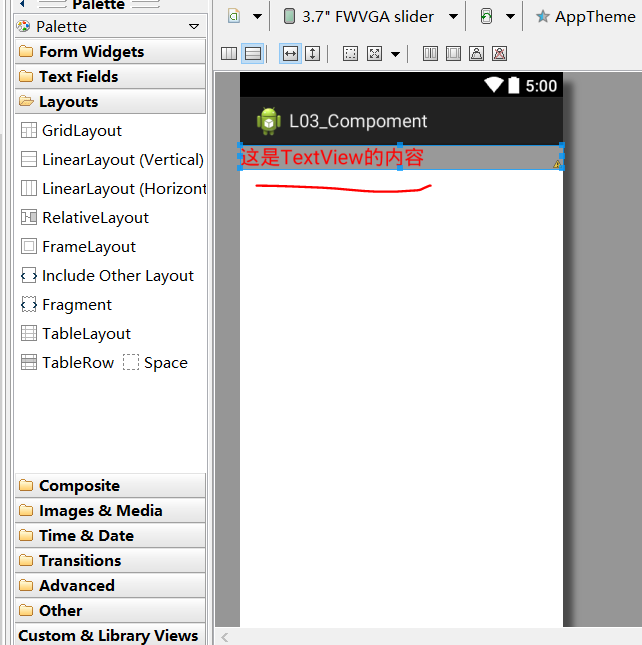642x645 pixels.
Task: Click the change gravity icon
Action: pos(374,53)
